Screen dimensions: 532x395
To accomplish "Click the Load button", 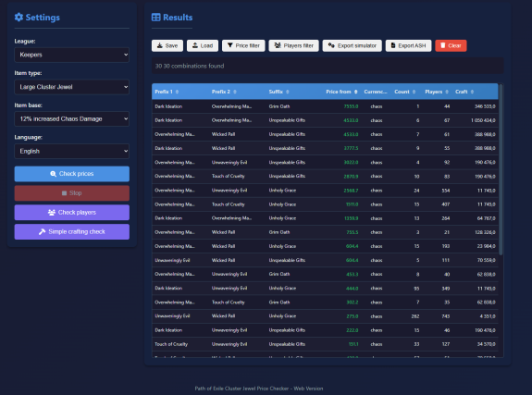I will pyautogui.click(x=203, y=45).
